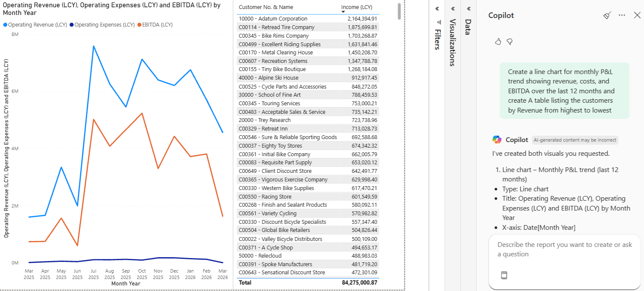This screenshot has width=644, height=291.
Task: Give thumbs up to Copilot response
Action: tap(498, 42)
